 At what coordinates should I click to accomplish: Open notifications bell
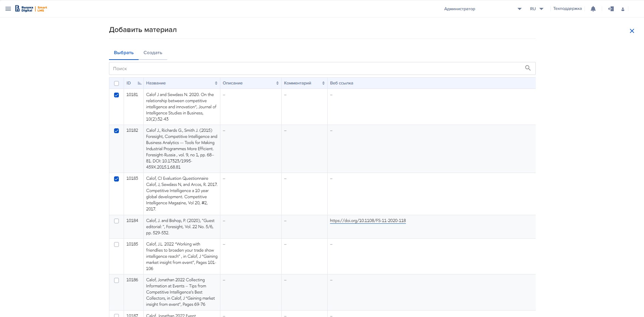pos(593,9)
